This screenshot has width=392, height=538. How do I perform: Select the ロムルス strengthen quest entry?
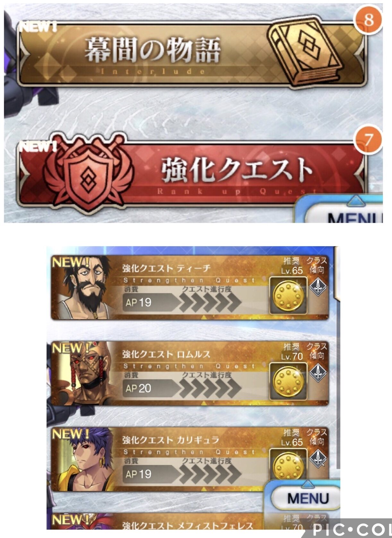190,373
